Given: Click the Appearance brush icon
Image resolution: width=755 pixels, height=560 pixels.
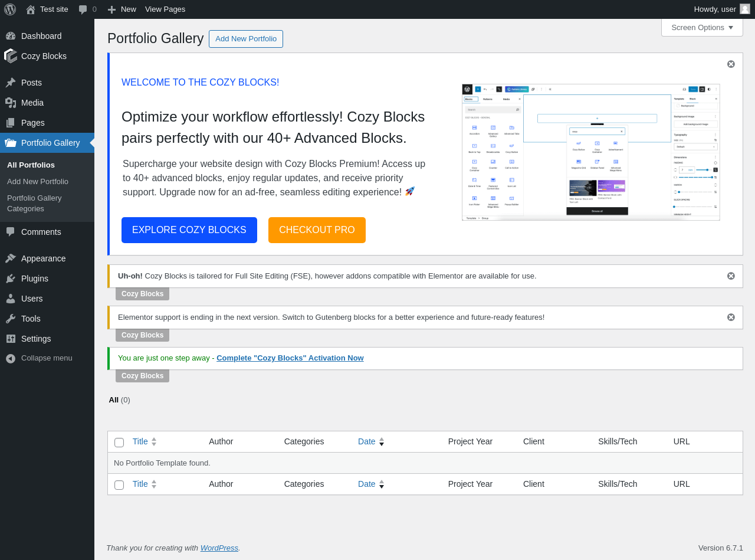Looking at the screenshot, I should click(11, 258).
